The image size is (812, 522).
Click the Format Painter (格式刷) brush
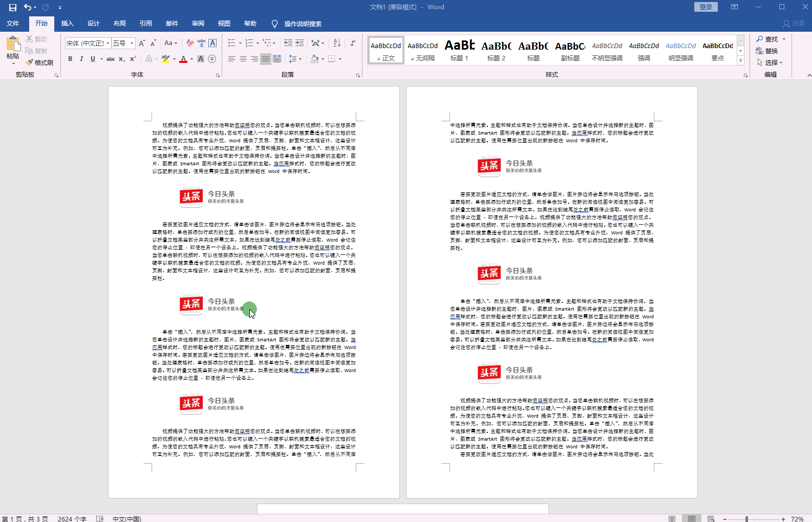tap(39, 62)
